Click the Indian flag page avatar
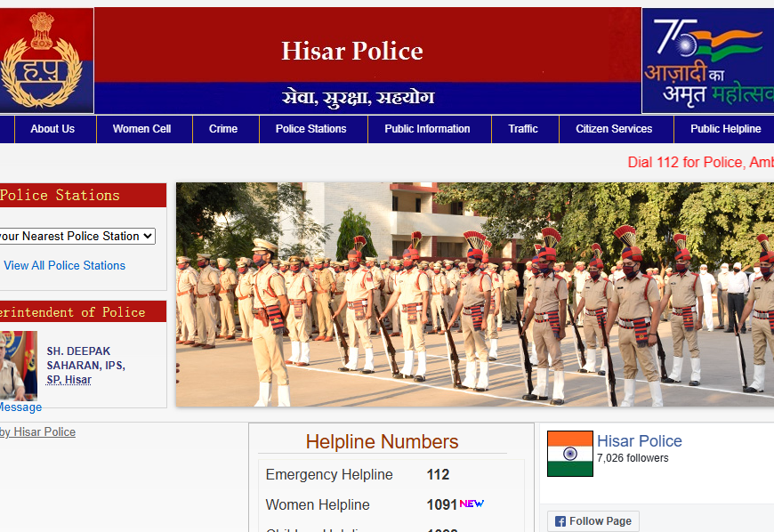Image resolution: width=774 pixels, height=532 pixels. [569, 454]
